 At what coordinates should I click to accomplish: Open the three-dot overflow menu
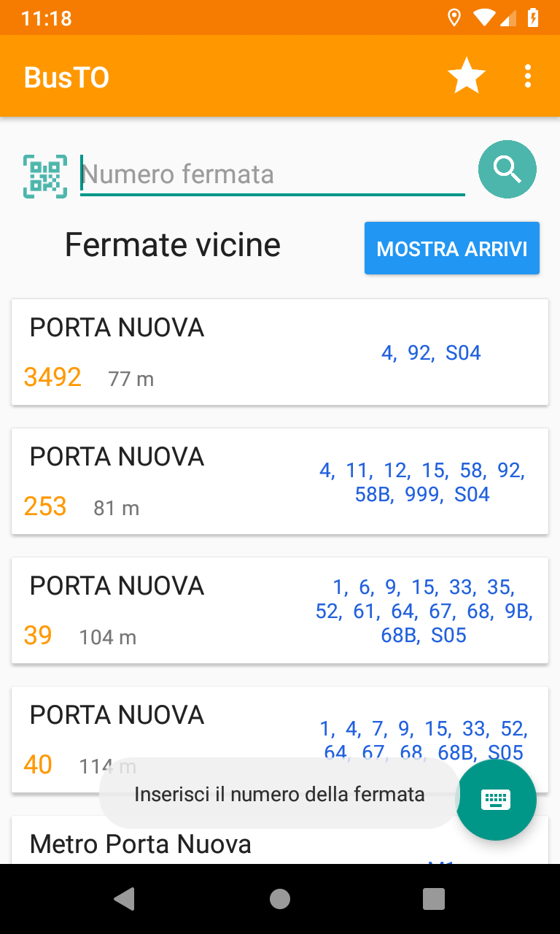pyautogui.click(x=528, y=77)
